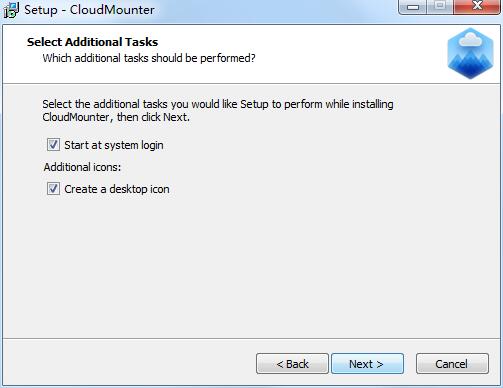Click the Setup installer icon in title bar
Viewport: 503px width, 388px height.
point(11,10)
